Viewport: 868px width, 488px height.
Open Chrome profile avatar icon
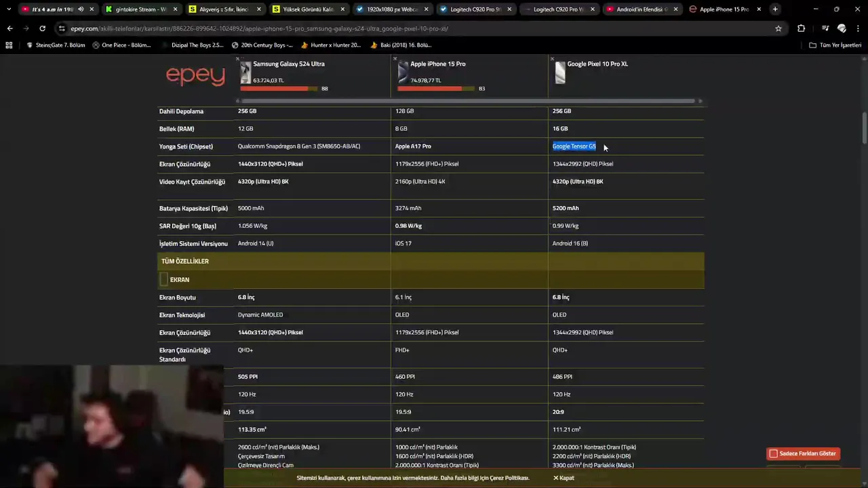842,28
